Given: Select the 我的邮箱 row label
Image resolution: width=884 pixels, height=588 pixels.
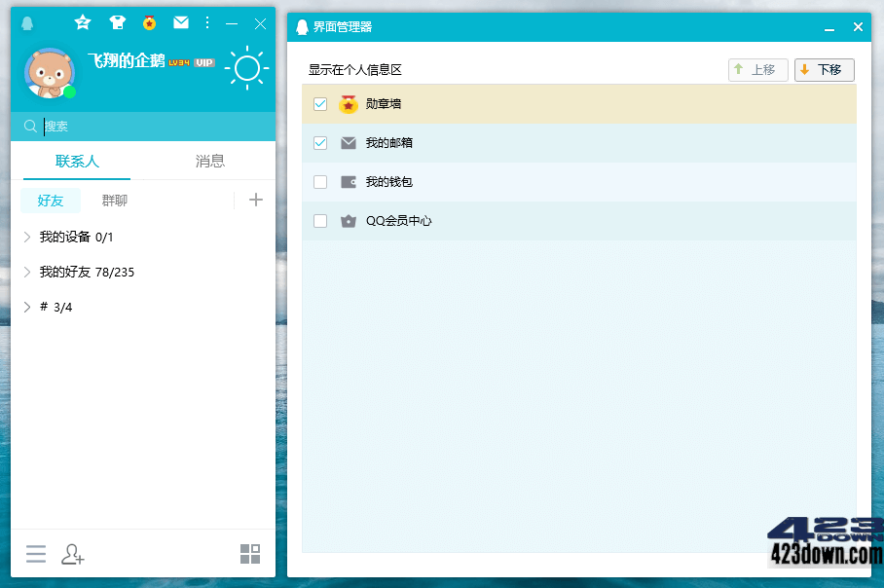Looking at the screenshot, I should [x=389, y=143].
